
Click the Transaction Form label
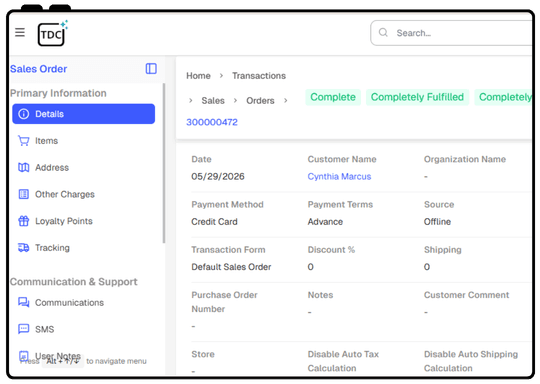click(x=228, y=250)
